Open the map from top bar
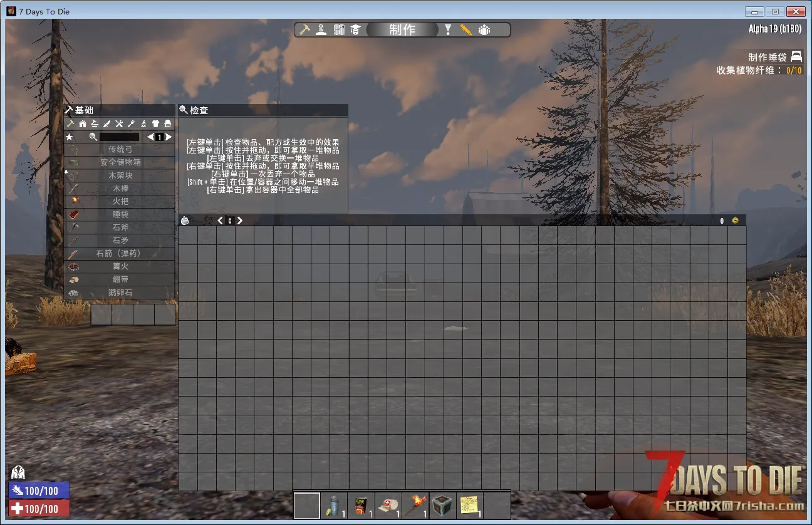This screenshot has height=525, width=812. 339,29
